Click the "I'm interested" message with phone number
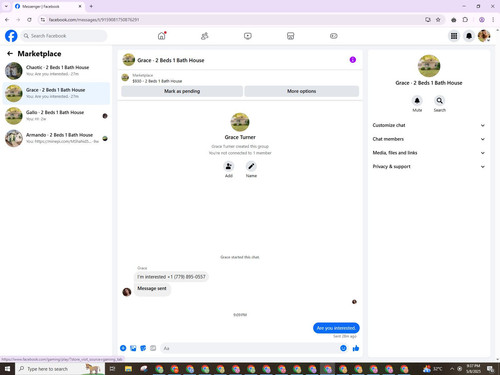500x375 pixels. [x=171, y=277]
